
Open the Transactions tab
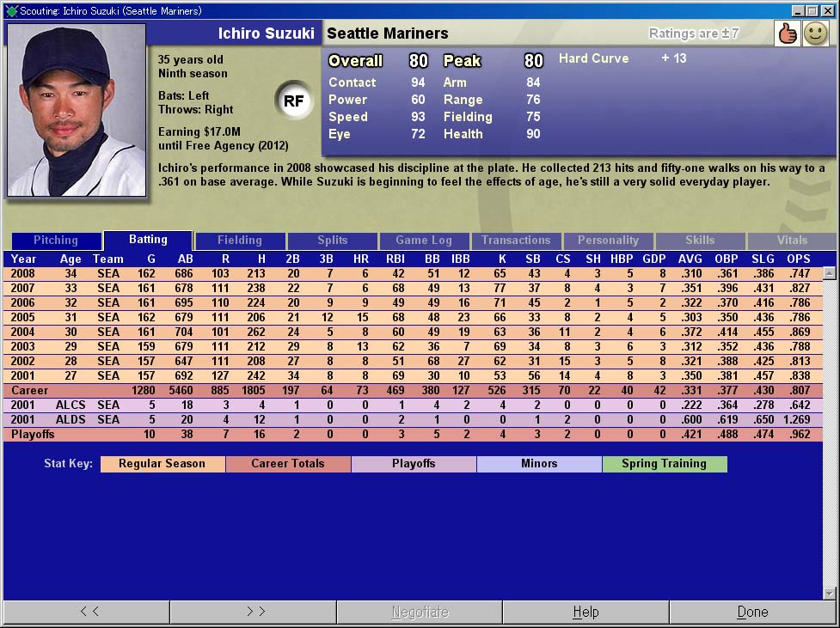click(516, 241)
